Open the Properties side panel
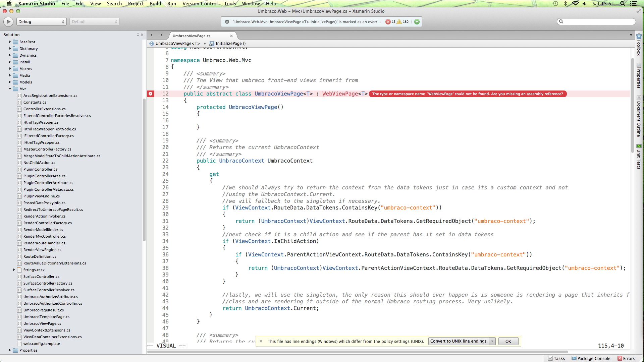 click(639, 76)
